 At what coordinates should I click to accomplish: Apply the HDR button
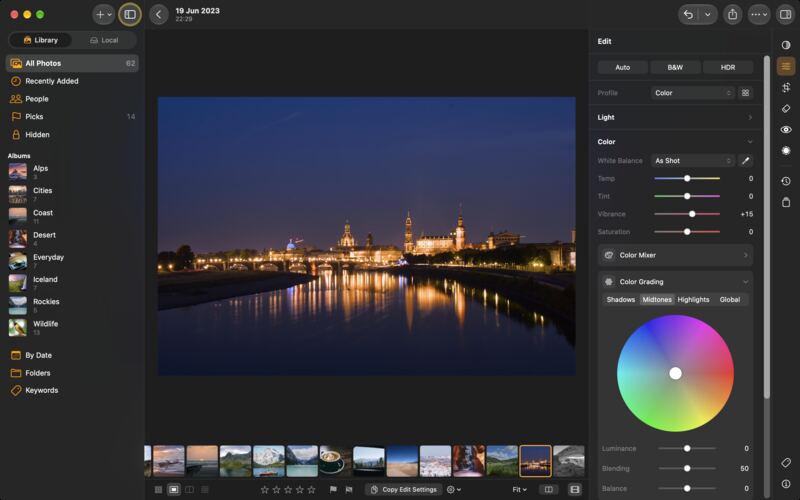728,67
